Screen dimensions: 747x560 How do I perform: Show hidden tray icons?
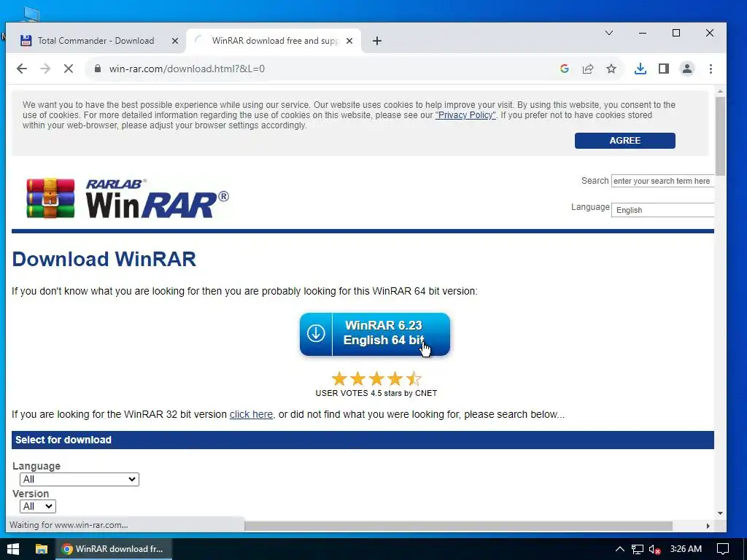point(619,549)
